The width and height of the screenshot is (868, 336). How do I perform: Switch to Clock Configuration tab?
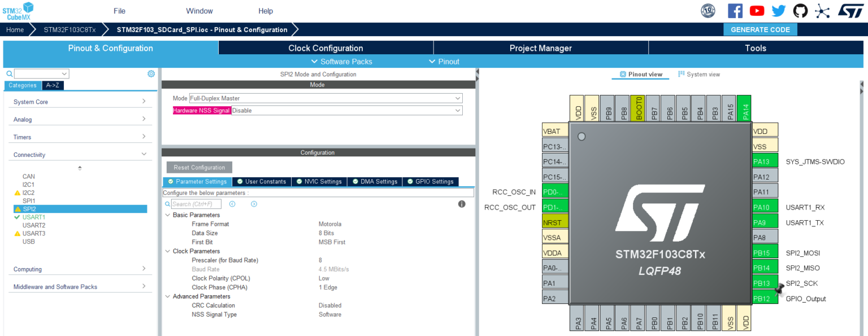(325, 48)
